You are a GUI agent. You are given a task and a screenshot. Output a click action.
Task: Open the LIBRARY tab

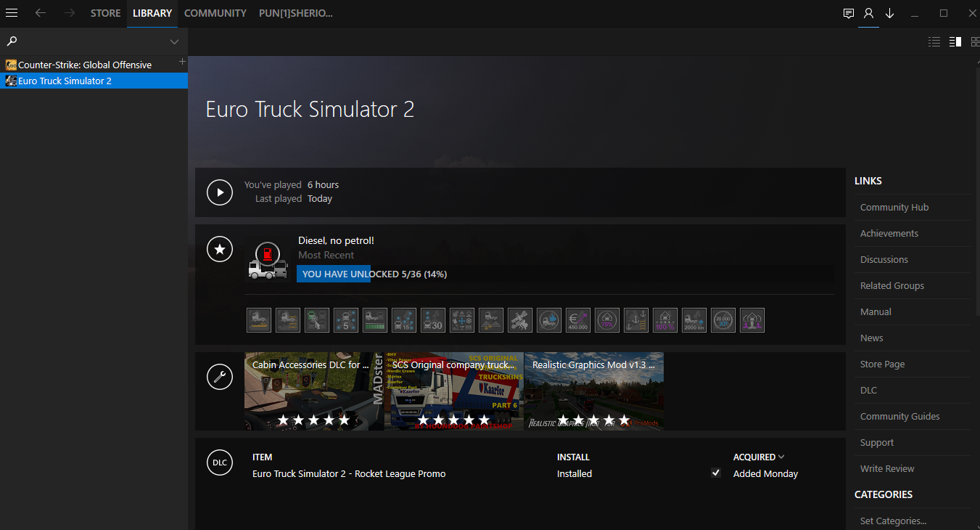tap(152, 13)
